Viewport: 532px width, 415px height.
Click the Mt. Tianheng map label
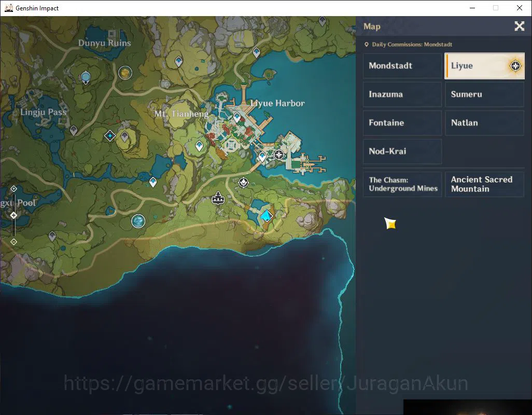point(181,114)
